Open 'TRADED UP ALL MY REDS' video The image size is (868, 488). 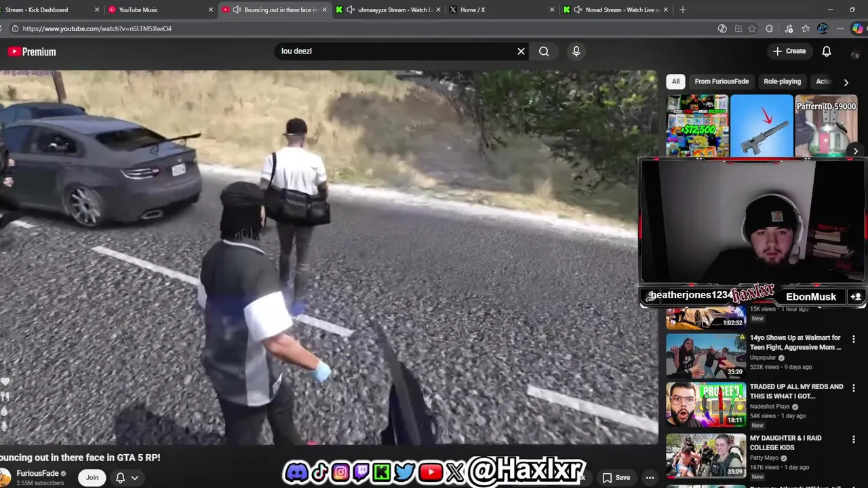coord(797,391)
